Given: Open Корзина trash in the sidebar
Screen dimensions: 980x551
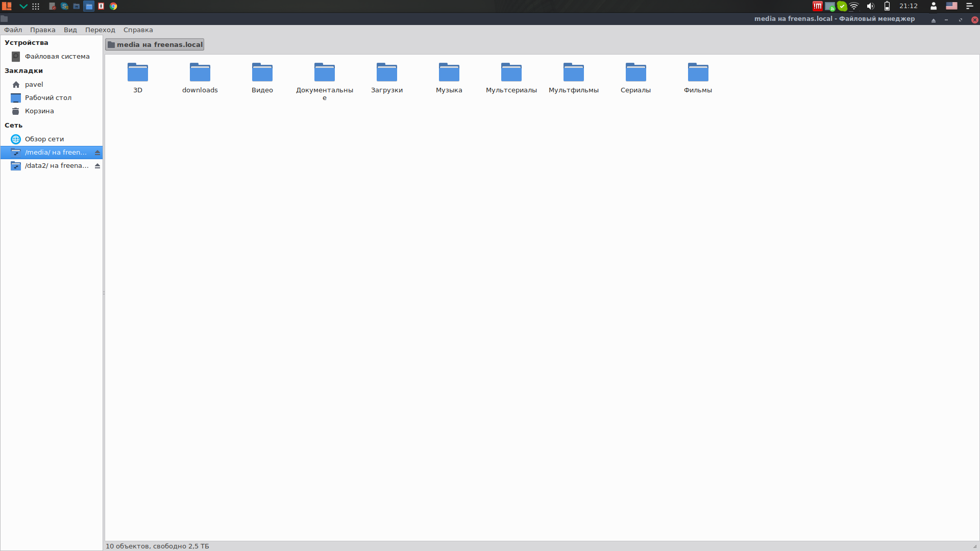Looking at the screenshot, I should point(39,111).
